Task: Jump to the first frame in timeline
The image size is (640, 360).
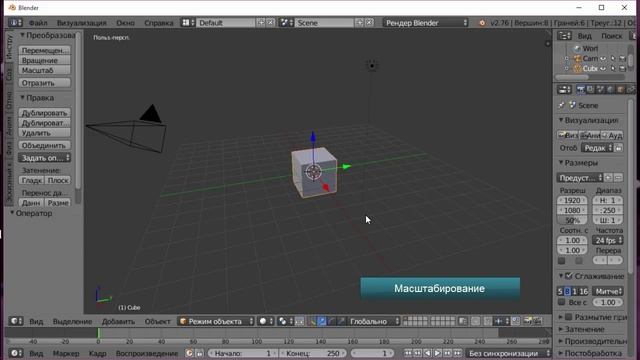Action: click(407, 353)
